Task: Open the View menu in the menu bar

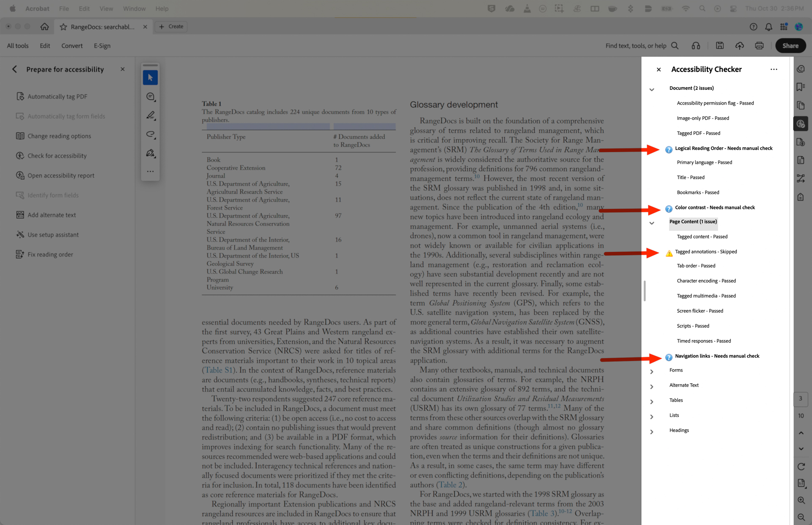Action: pos(106,8)
